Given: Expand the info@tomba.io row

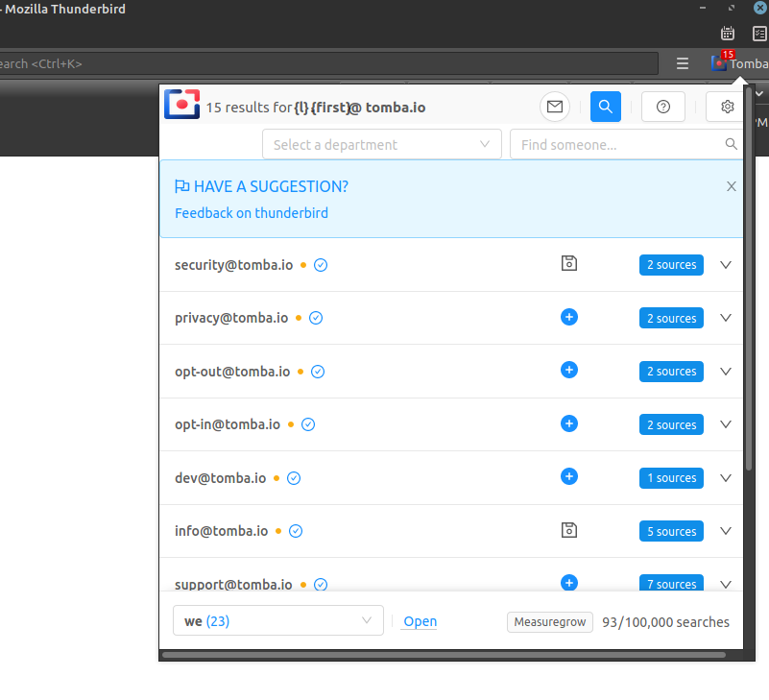Looking at the screenshot, I should 726,531.
